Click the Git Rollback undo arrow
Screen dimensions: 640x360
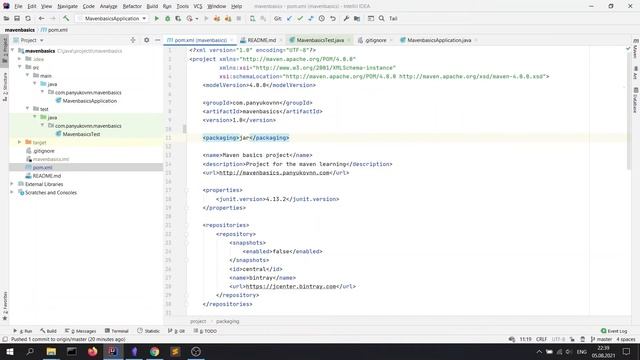click(x=333, y=18)
